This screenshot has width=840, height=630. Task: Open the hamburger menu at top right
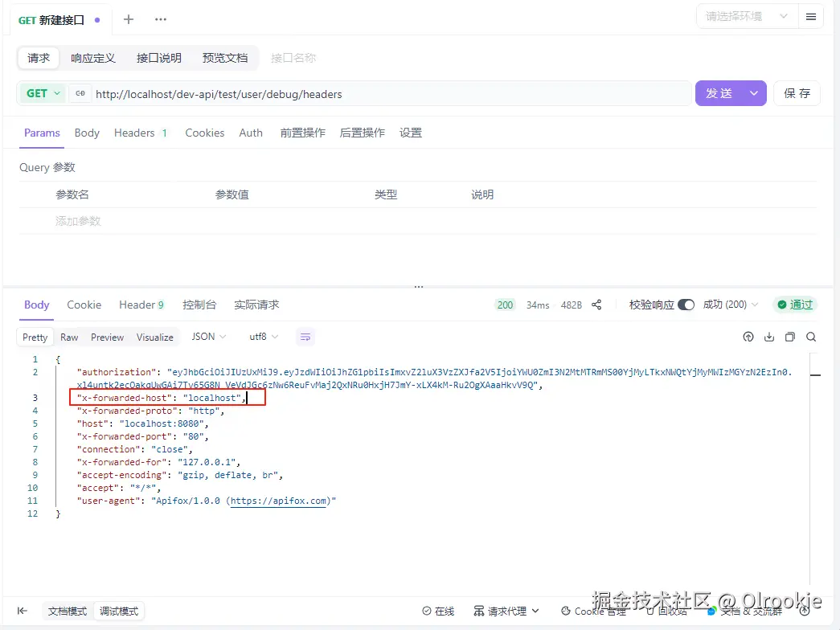coord(811,17)
